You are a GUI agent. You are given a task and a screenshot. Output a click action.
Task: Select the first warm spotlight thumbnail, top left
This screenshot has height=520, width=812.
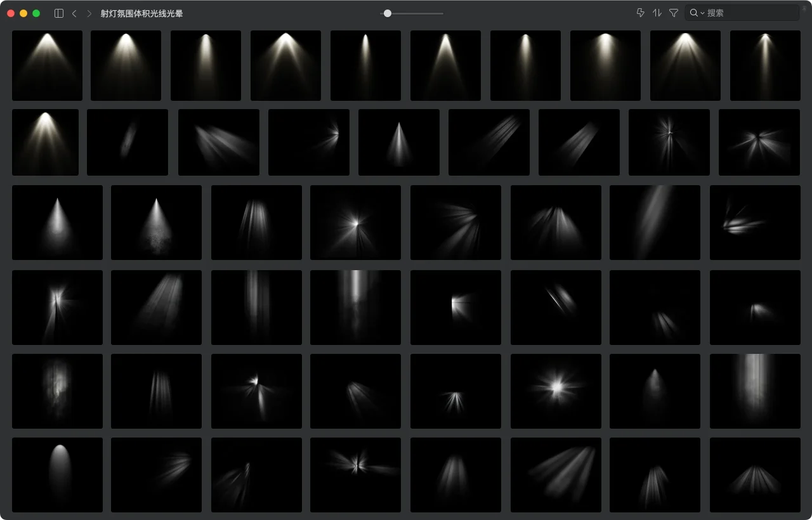point(47,65)
